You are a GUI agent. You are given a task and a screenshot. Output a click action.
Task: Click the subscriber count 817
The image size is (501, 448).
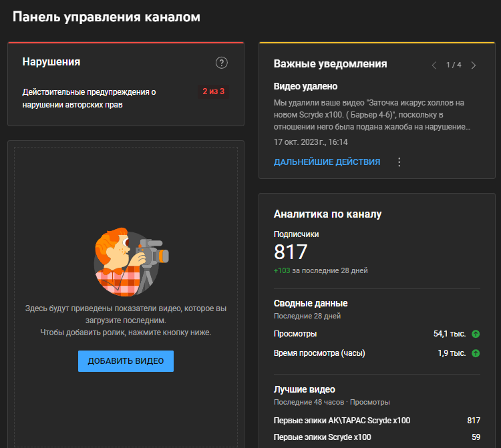pos(291,252)
